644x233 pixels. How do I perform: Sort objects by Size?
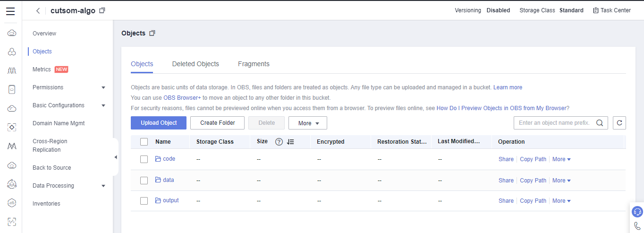click(x=290, y=142)
